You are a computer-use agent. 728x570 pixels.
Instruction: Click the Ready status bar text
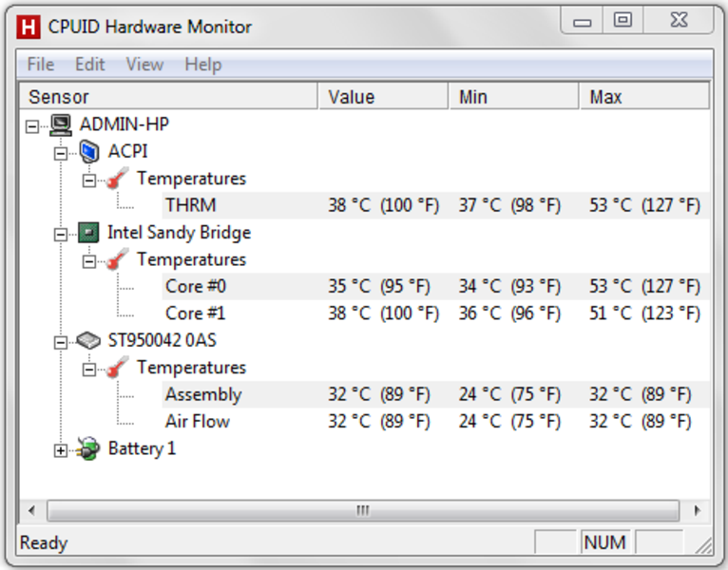[44, 542]
